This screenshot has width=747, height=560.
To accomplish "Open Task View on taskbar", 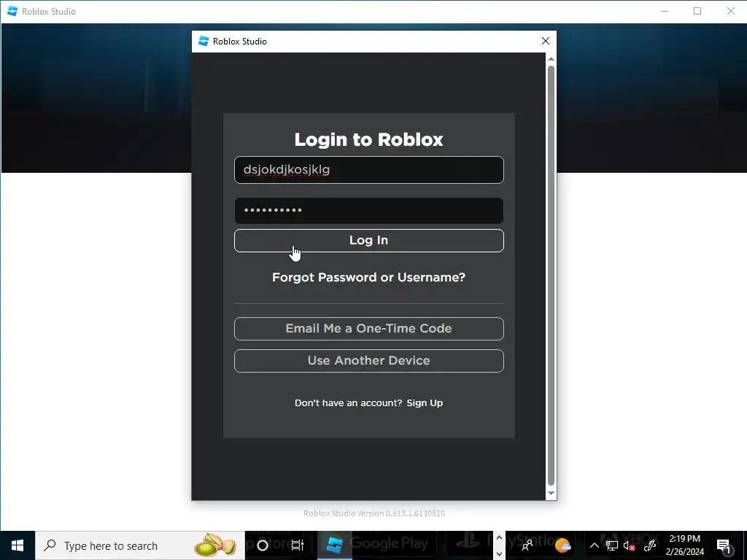I will coord(298,545).
